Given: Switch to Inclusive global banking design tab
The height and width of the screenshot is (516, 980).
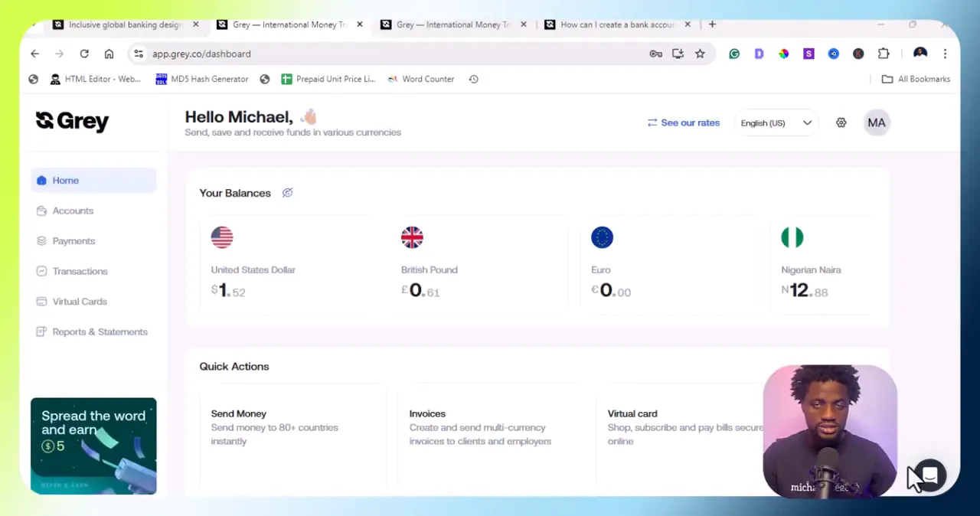Looking at the screenshot, I should point(117,24).
